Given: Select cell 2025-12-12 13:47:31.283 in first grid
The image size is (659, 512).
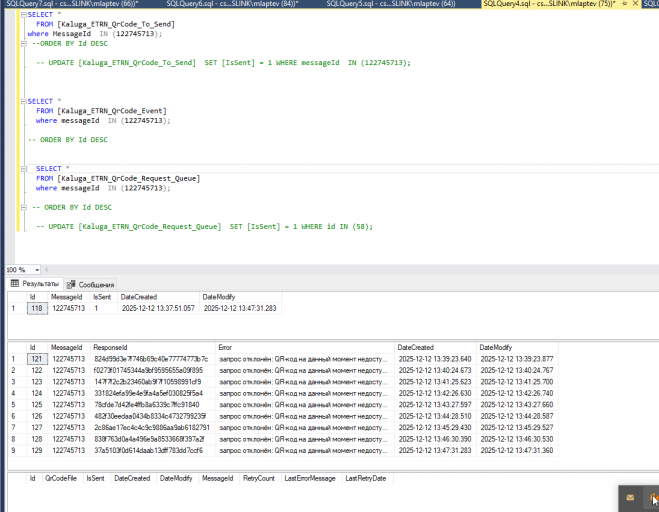Looking at the screenshot, I should tap(240, 309).
